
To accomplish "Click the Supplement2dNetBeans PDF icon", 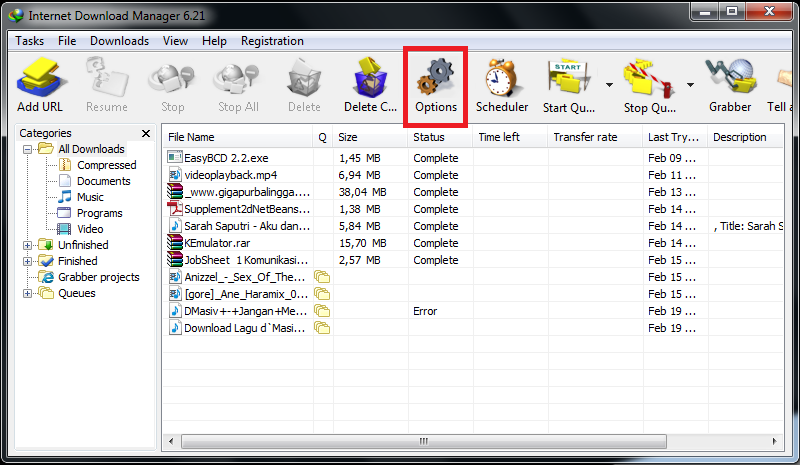I will (174, 208).
